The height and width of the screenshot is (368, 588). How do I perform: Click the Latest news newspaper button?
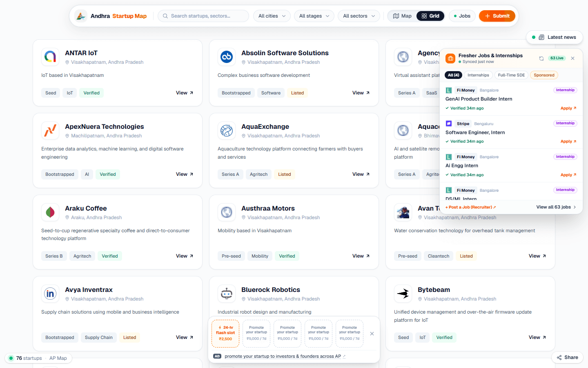click(555, 37)
